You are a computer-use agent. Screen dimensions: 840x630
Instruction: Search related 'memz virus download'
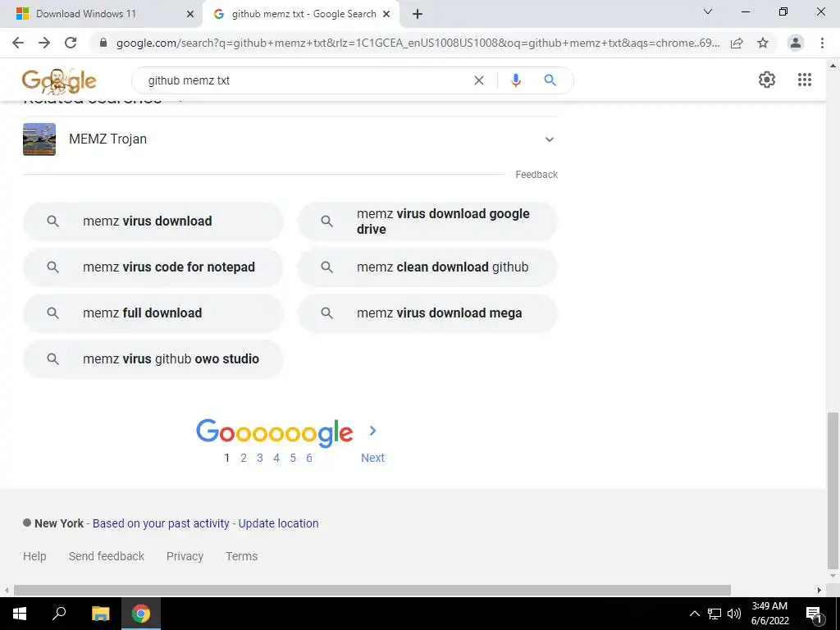click(x=153, y=221)
